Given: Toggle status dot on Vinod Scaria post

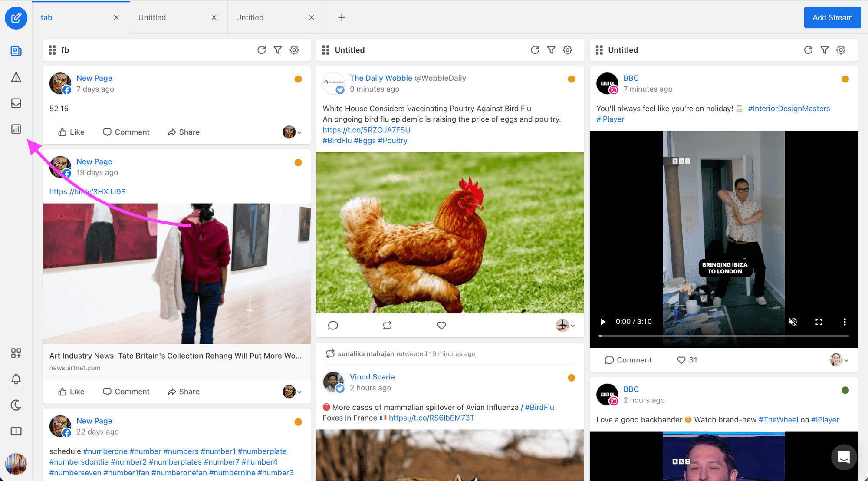Looking at the screenshot, I should click(572, 378).
